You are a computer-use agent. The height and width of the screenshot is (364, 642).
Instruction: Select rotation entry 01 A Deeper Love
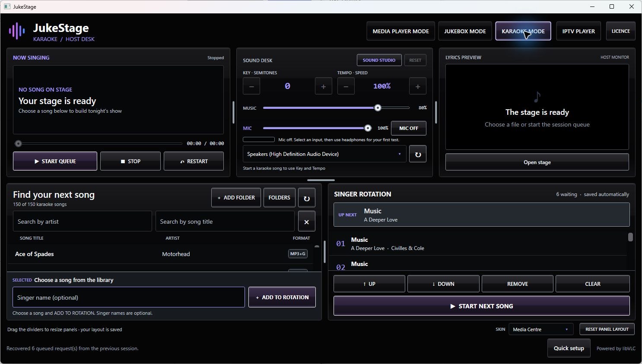click(x=480, y=244)
